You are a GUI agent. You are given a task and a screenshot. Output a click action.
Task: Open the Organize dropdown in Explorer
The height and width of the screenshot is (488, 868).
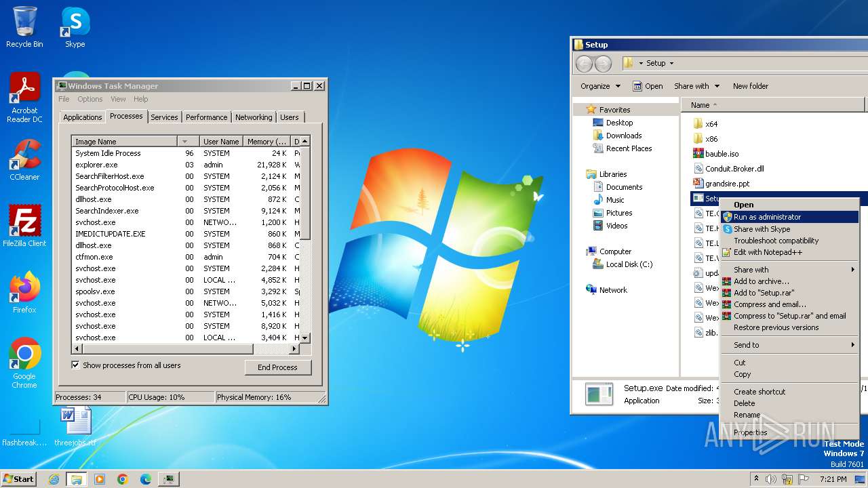[600, 86]
